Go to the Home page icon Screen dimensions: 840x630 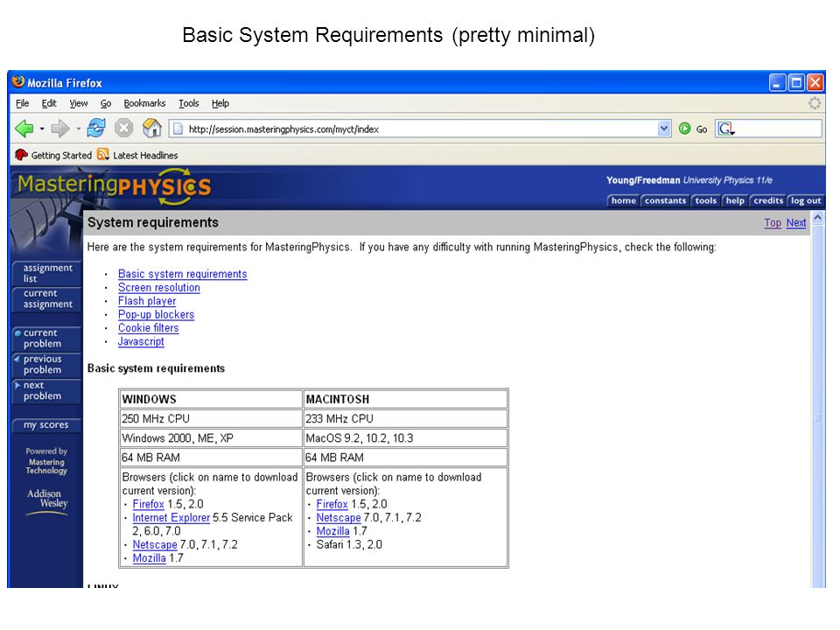coord(151,128)
